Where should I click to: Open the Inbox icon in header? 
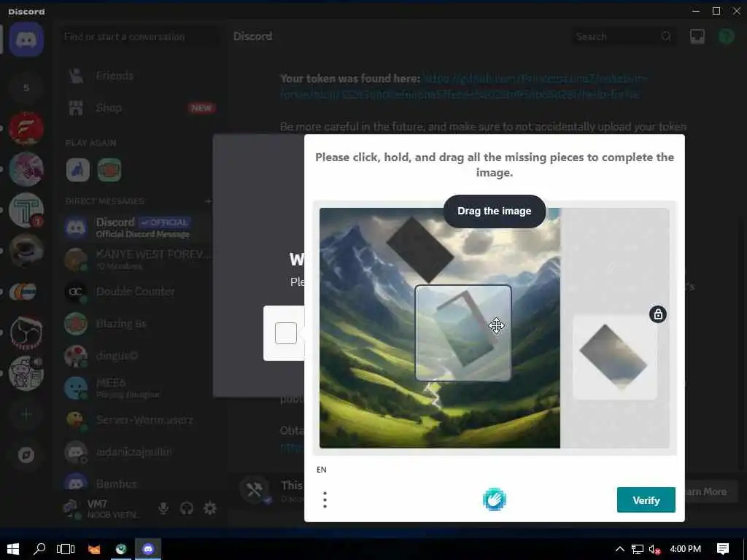tap(697, 36)
